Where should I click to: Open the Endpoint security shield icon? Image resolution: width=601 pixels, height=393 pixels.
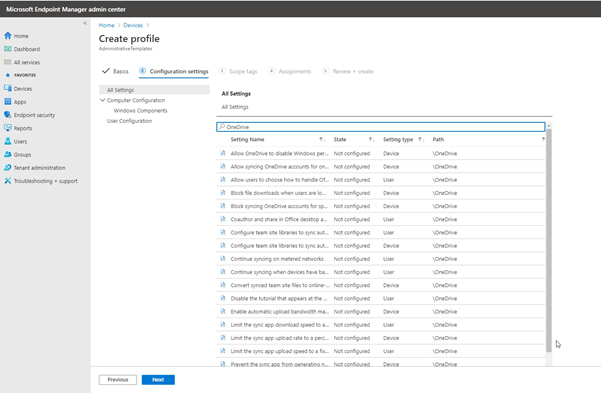tap(8, 115)
